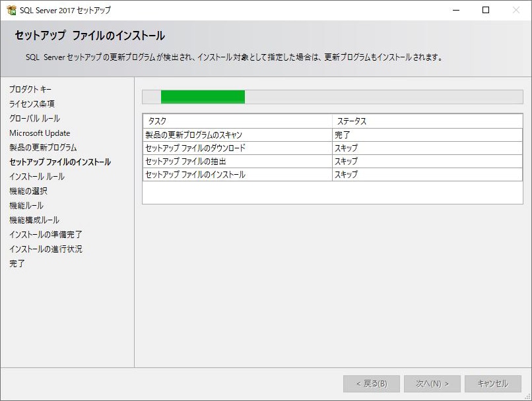532x401 pixels.
Task: Select グローバル ルール step in sidebar
Action: (34, 118)
